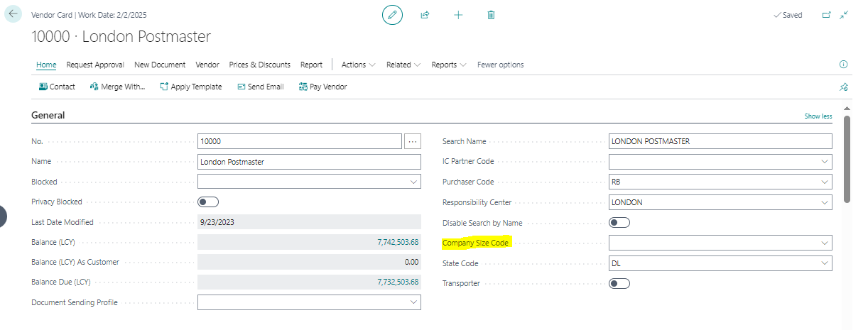The image size is (868, 330).
Task: Click the Search Name input field
Action: [x=720, y=141]
